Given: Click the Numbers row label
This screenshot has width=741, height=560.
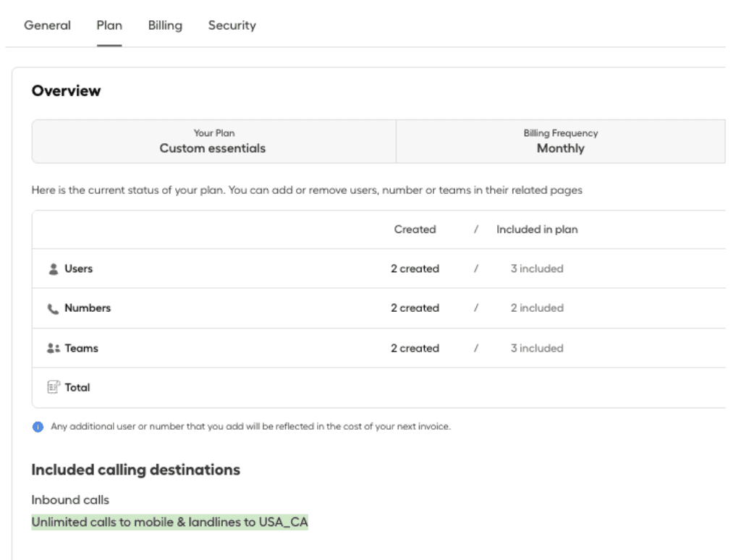Looking at the screenshot, I should pyautogui.click(x=88, y=307).
